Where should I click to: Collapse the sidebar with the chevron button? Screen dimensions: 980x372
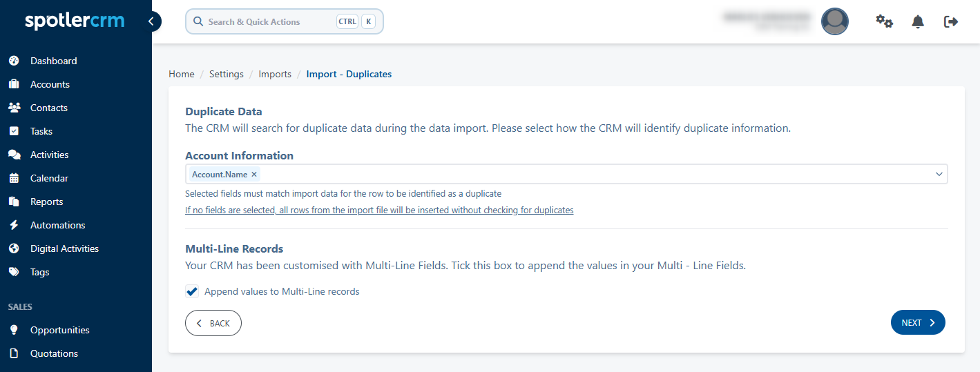point(151,21)
